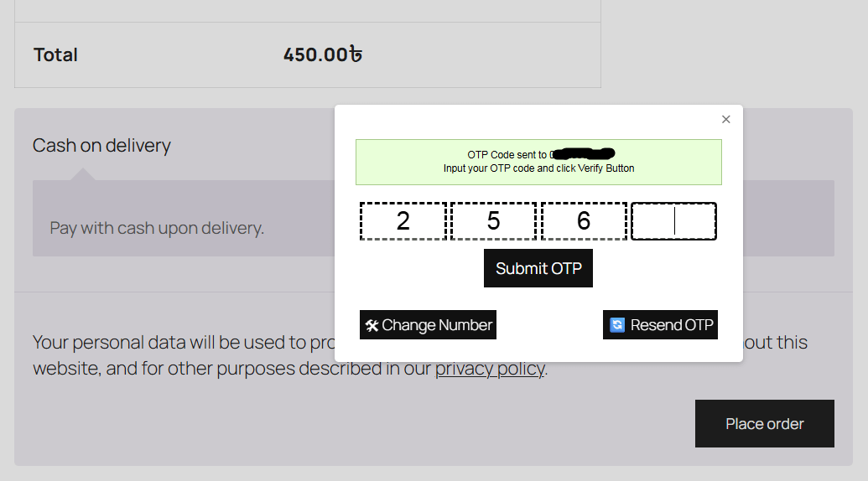Viewport: 868px width, 481px height.
Task: Focus the second OTP box containing 5
Action: point(494,221)
